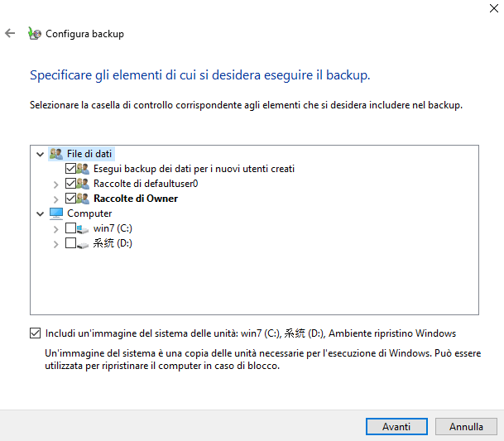Viewport: 504px width, 441px height.
Task: Click the Raccolte di Owner user icon
Action: tap(84, 199)
